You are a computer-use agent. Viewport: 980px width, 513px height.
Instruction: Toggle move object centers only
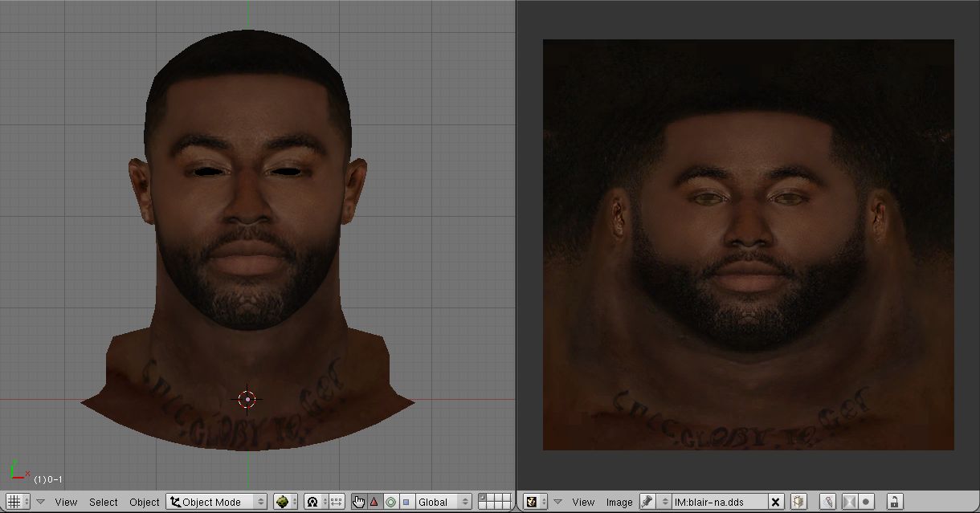[336, 502]
